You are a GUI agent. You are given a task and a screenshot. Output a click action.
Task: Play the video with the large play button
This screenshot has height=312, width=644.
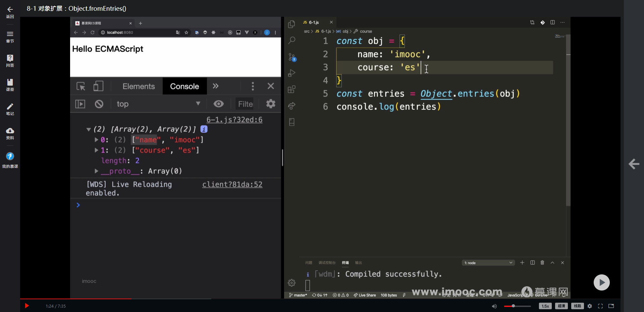coord(602,282)
